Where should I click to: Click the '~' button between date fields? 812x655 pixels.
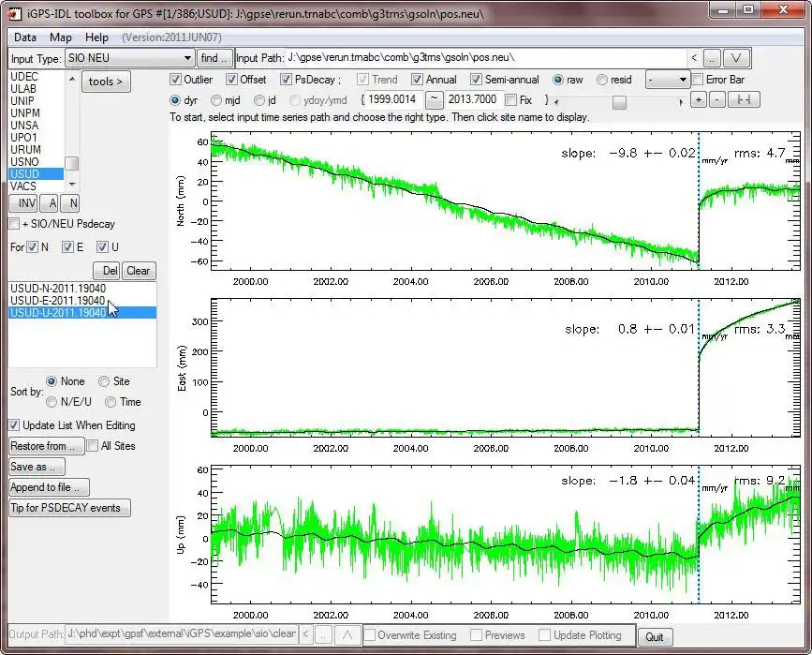click(x=435, y=99)
